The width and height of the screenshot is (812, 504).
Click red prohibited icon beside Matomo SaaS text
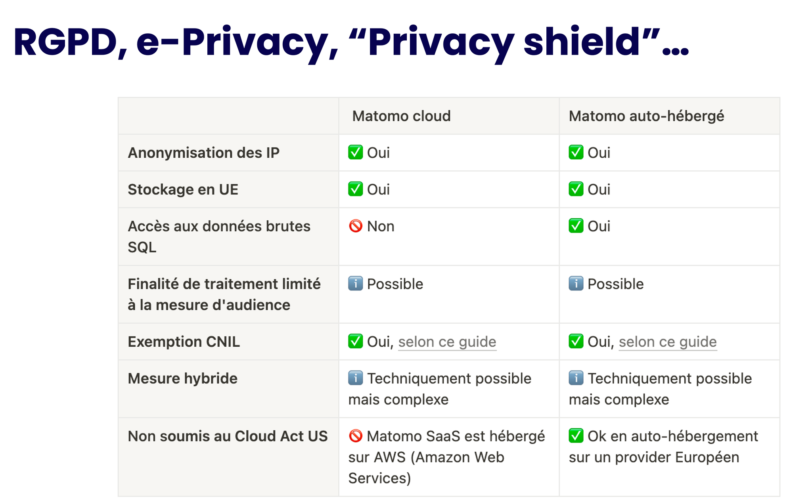click(x=355, y=436)
